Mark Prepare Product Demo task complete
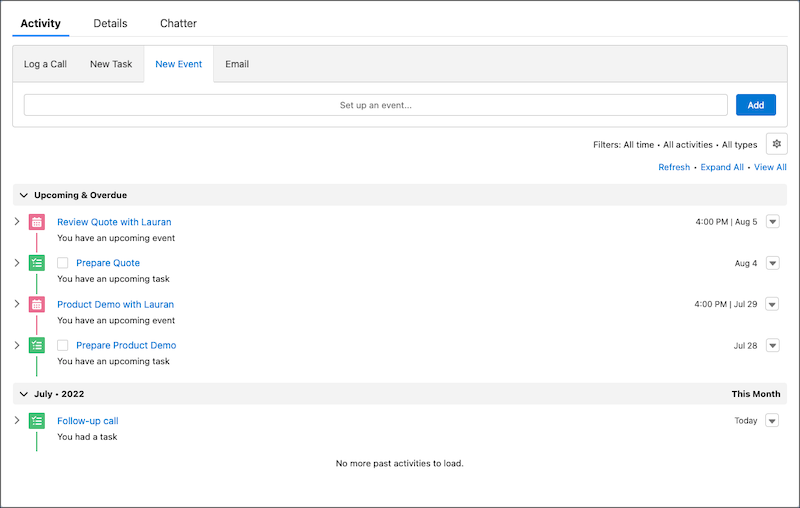800x508 pixels. (63, 345)
